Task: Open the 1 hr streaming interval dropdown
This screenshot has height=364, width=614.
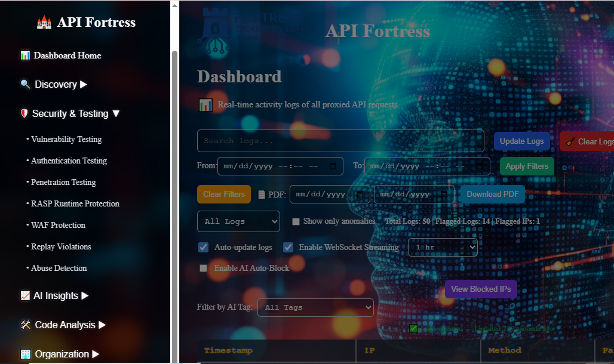Action: 443,247
